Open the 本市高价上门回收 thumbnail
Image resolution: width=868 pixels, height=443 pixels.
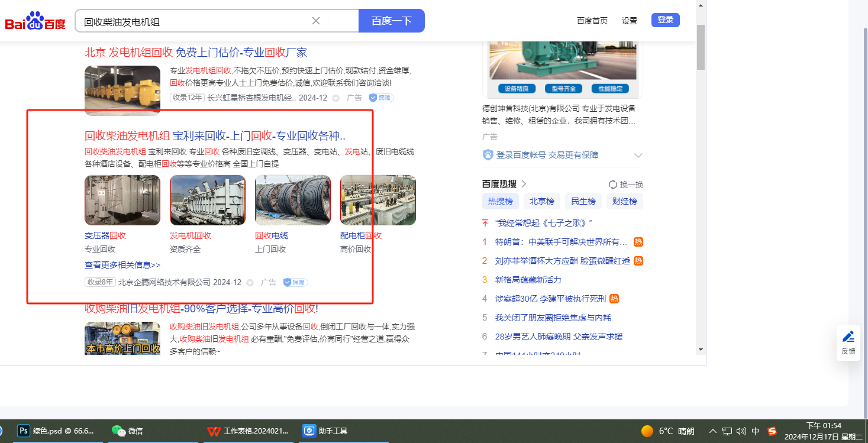(x=122, y=338)
